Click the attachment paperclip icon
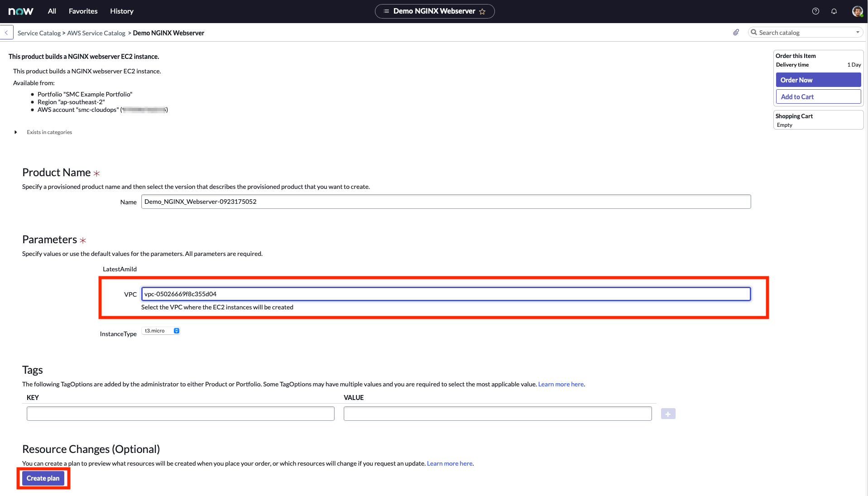Screen dimensions: 868x496 736,32
